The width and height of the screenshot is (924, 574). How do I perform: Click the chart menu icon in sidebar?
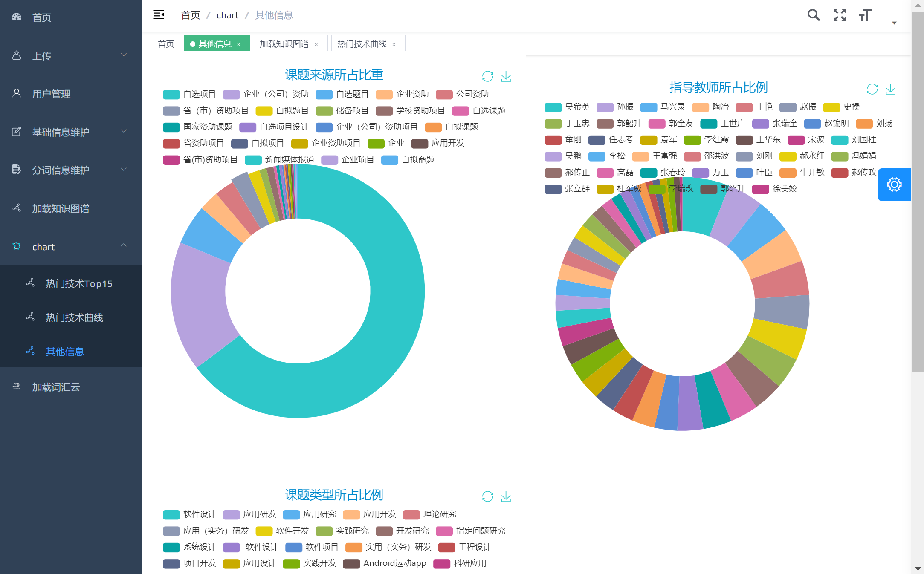coord(17,246)
